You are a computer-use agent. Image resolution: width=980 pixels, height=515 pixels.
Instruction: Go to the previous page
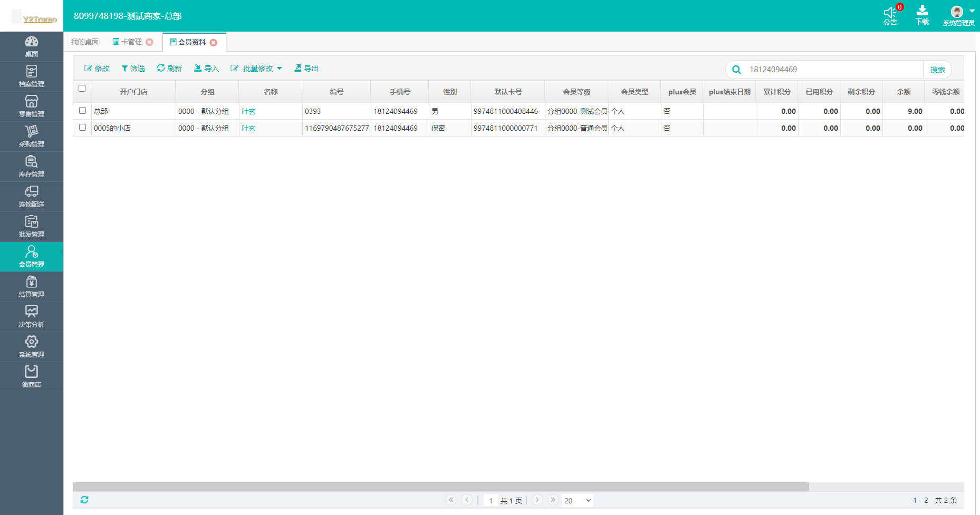(467, 500)
